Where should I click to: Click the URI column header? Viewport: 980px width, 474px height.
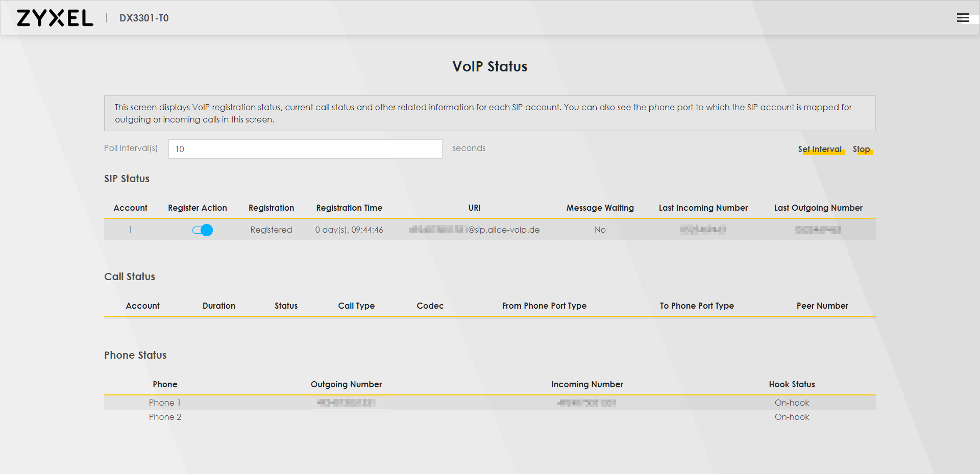[474, 208]
